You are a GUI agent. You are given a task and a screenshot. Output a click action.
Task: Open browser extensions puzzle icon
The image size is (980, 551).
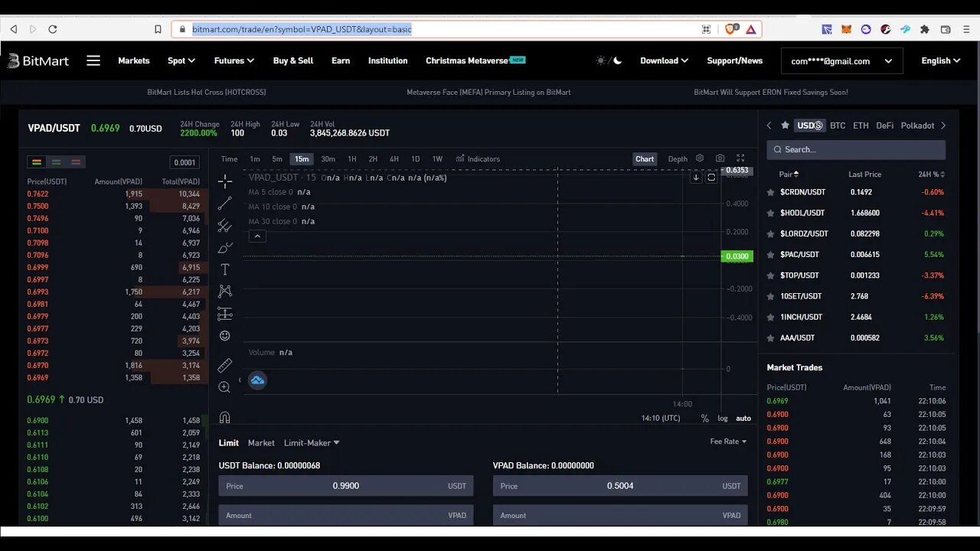925,29
